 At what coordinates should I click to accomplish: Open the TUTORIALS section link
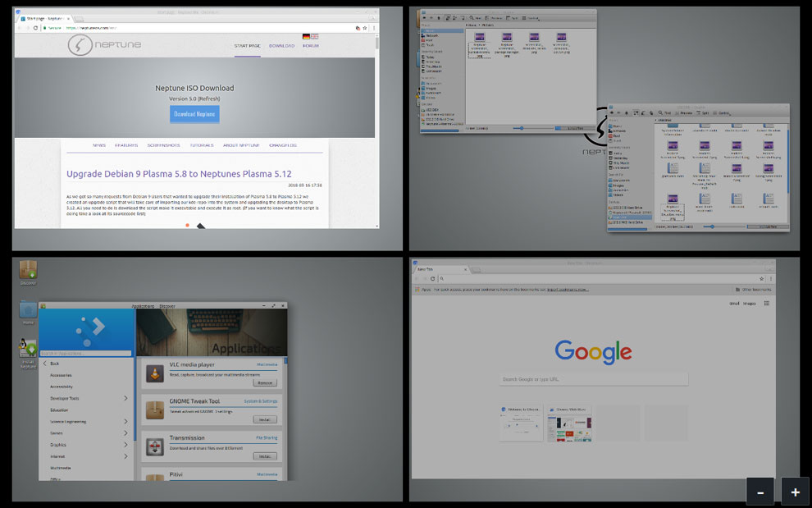pyautogui.click(x=202, y=145)
